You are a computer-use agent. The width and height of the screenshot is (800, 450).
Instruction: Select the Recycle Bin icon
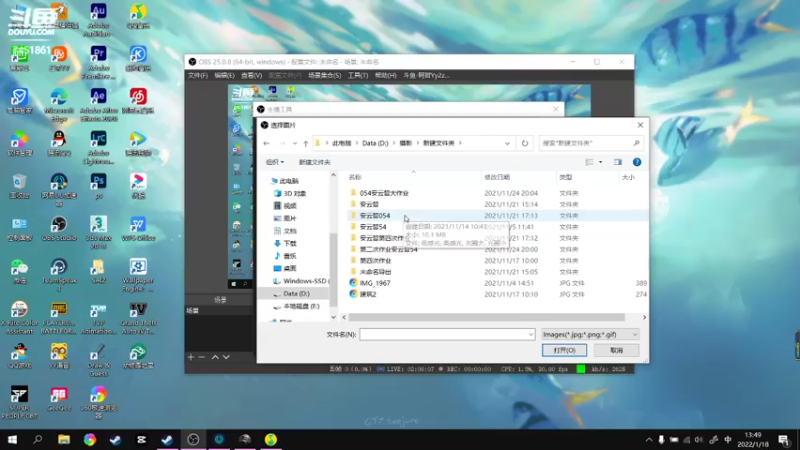click(x=19, y=186)
